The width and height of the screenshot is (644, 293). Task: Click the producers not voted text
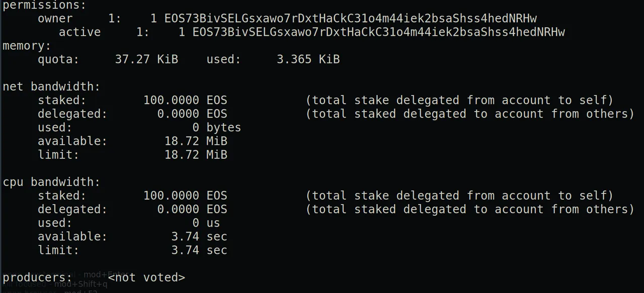coord(146,277)
